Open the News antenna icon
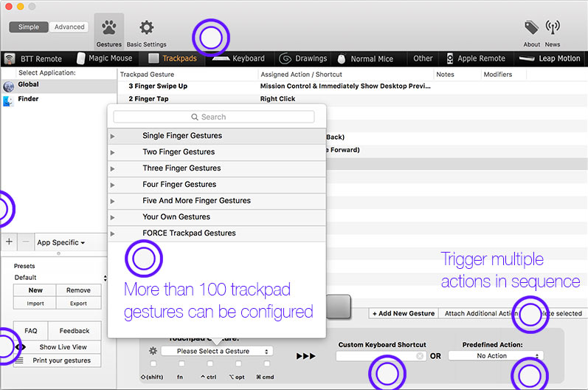Image resolution: width=588 pixels, height=390 pixels. pyautogui.click(x=553, y=27)
